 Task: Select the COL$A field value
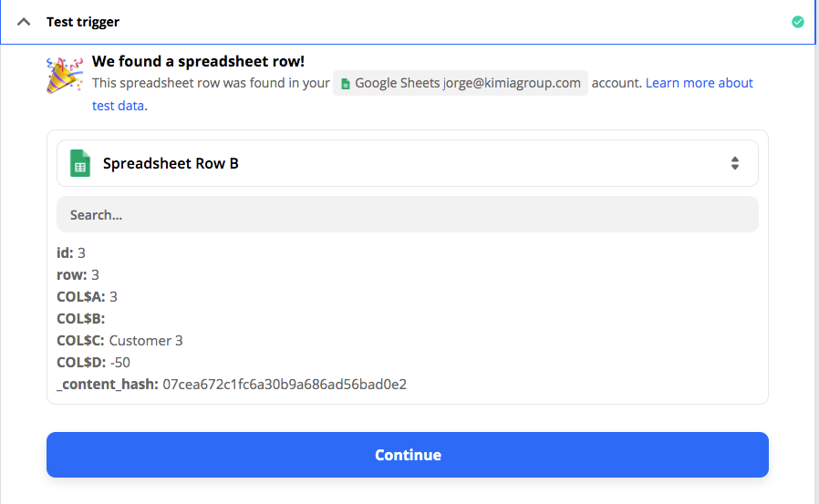[x=113, y=297]
